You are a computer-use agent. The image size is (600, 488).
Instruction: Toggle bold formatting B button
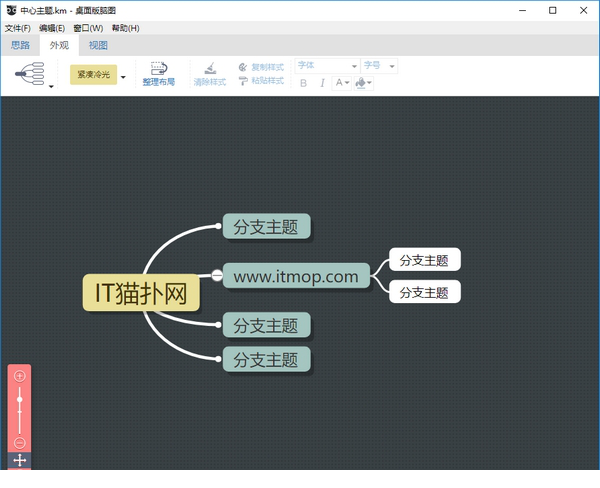pos(303,83)
